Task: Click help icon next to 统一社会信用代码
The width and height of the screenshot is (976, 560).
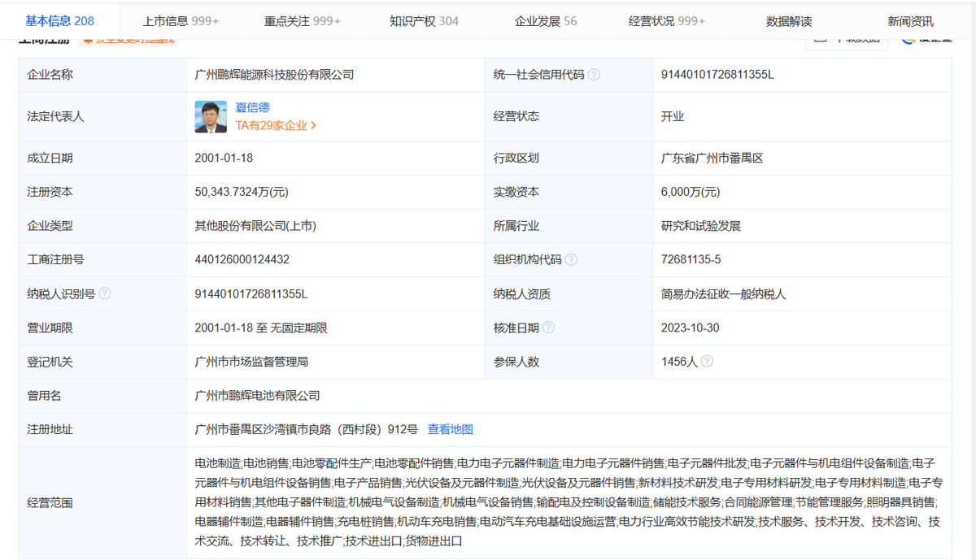Action: coord(594,75)
